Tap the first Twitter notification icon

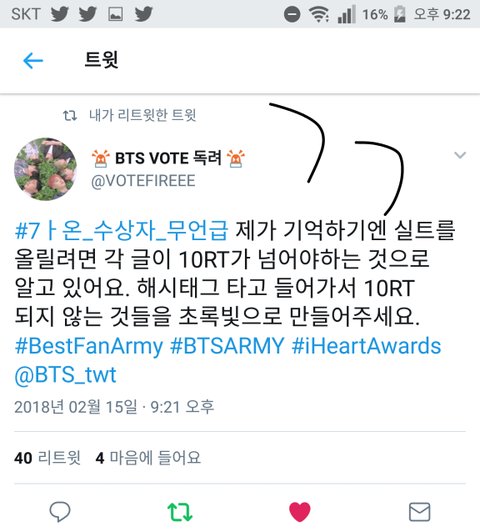tap(60, 14)
